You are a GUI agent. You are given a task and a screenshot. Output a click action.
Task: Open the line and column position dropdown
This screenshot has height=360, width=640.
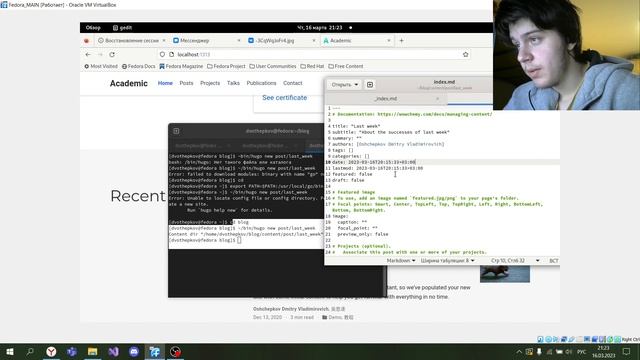515,260
